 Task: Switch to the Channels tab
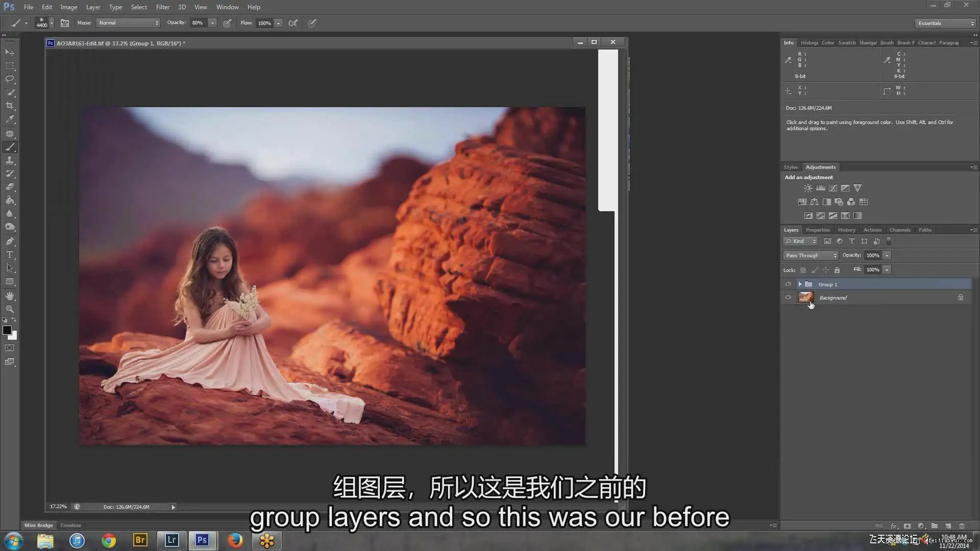click(x=899, y=230)
